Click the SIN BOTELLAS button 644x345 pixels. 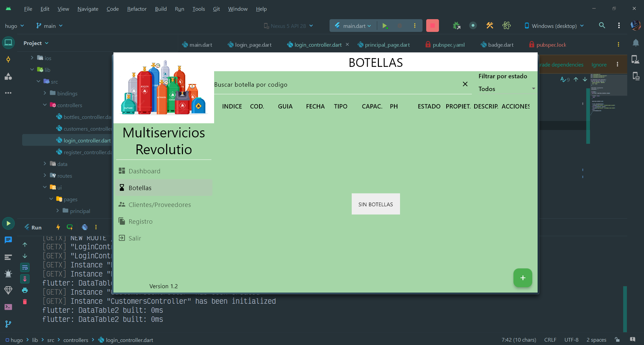tap(376, 204)
